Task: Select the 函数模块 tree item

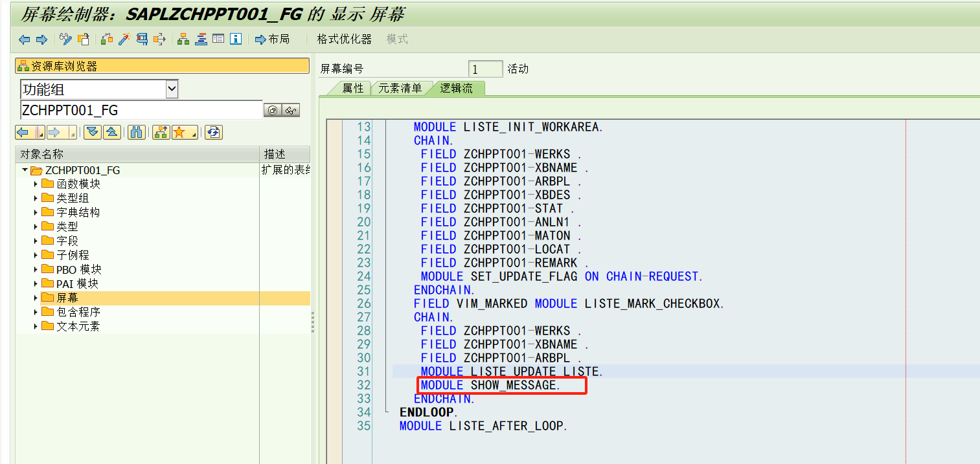Action: click(78, 184)
